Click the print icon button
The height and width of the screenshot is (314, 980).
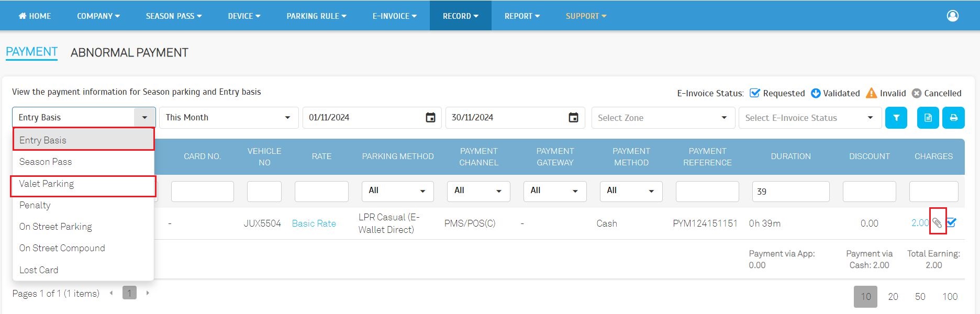click(953, 118)
